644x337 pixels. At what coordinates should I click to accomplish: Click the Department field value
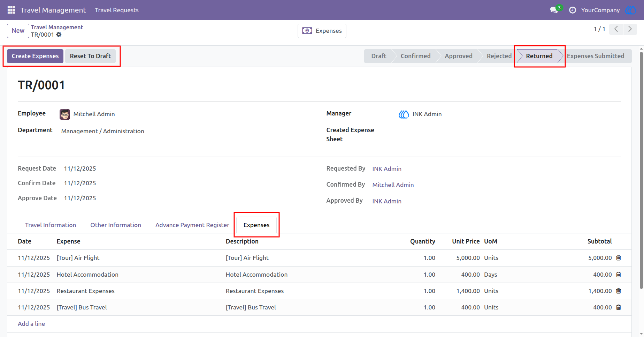point(103,131)
